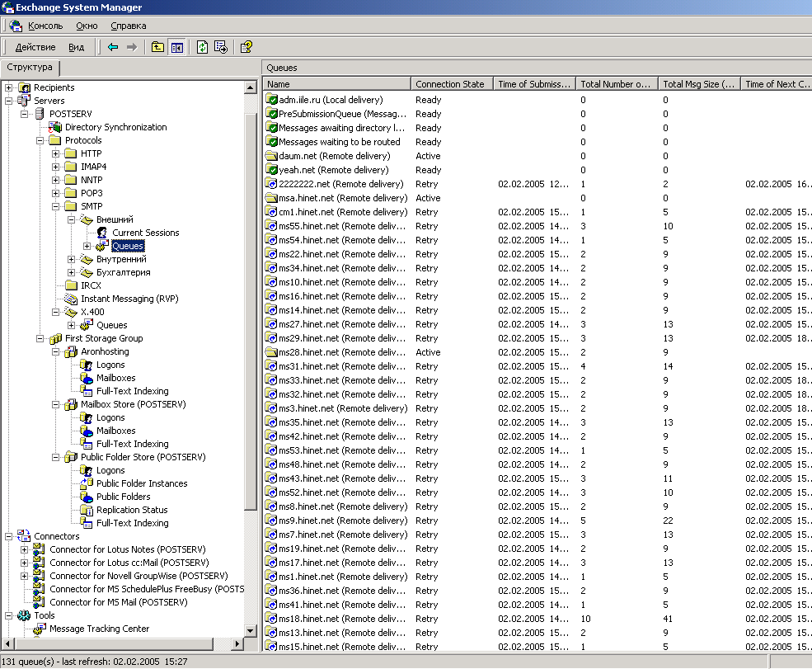
Task: Click the Aronhosting store icon
Action: coord(71,352)
